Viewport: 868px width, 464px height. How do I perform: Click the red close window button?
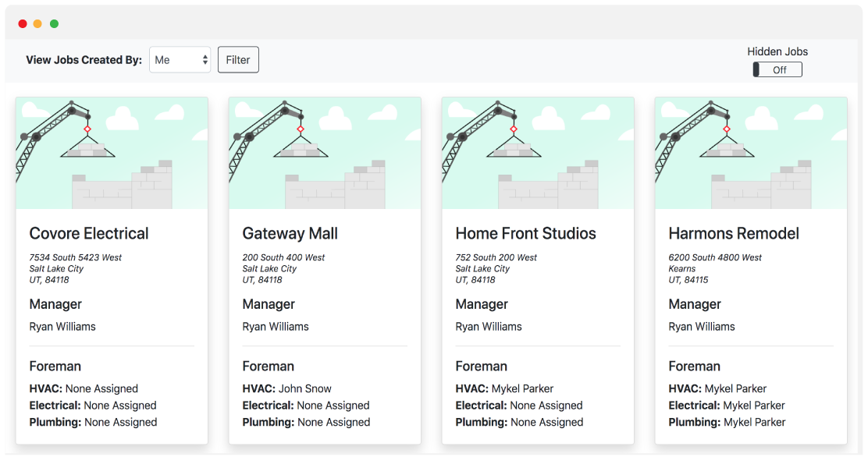23,24
